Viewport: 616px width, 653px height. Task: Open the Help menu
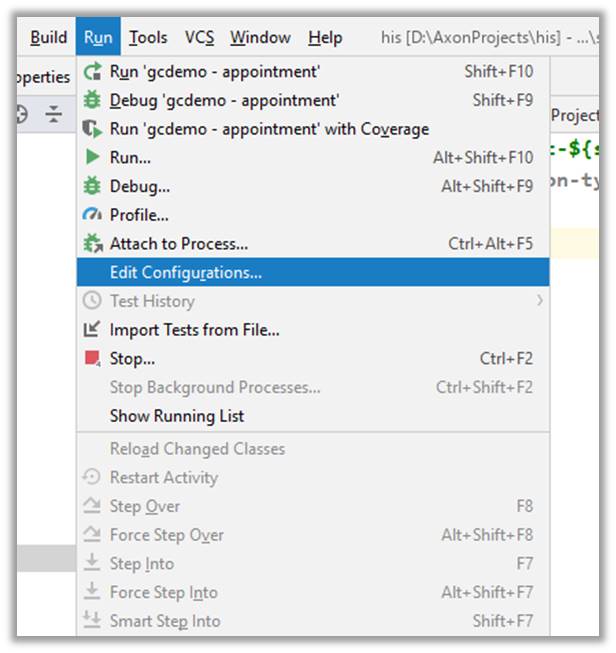click(325, 38)
